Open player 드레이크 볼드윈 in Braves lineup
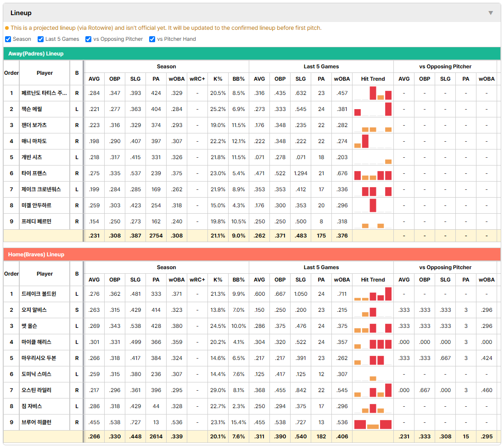Image resolution: width=504 pixels, height=448 pixels. [39, 294]
